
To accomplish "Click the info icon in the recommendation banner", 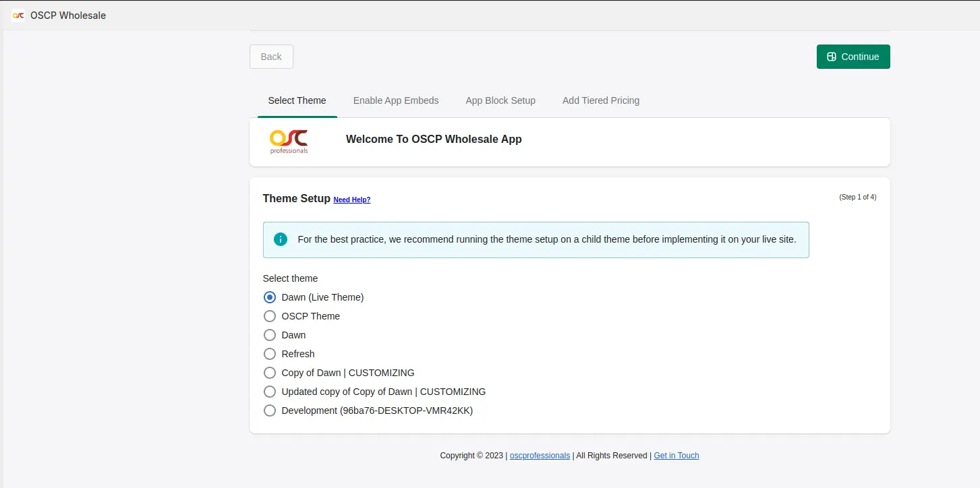I will point(280,239).
